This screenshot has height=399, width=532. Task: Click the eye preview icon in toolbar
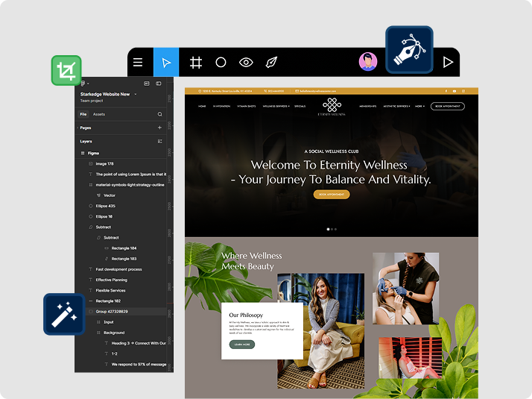click(x=246, y=63)
